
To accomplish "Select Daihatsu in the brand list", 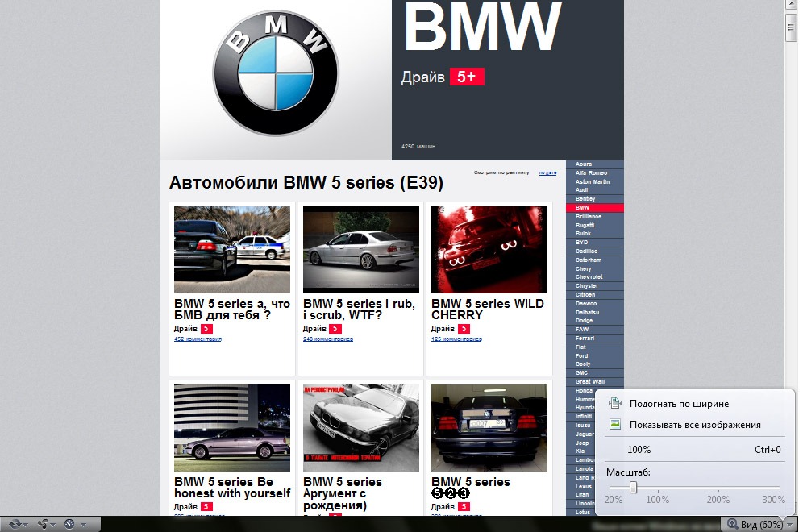I will click(588, 312).
